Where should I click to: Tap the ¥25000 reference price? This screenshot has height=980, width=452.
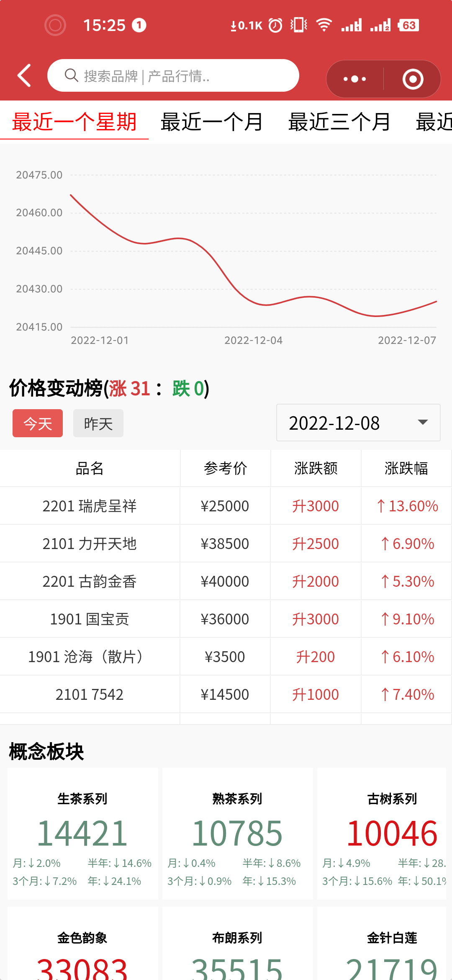pos(225,506)
